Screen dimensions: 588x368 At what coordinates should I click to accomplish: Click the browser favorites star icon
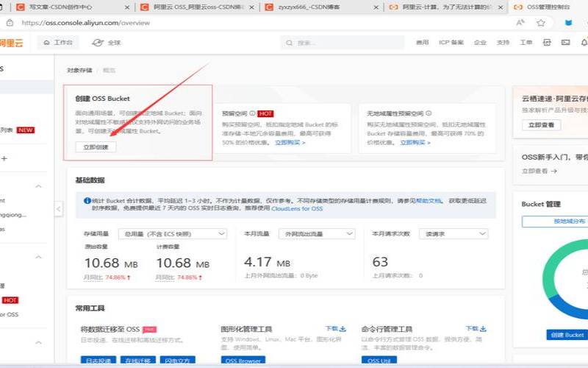click(x=540, y=23)
